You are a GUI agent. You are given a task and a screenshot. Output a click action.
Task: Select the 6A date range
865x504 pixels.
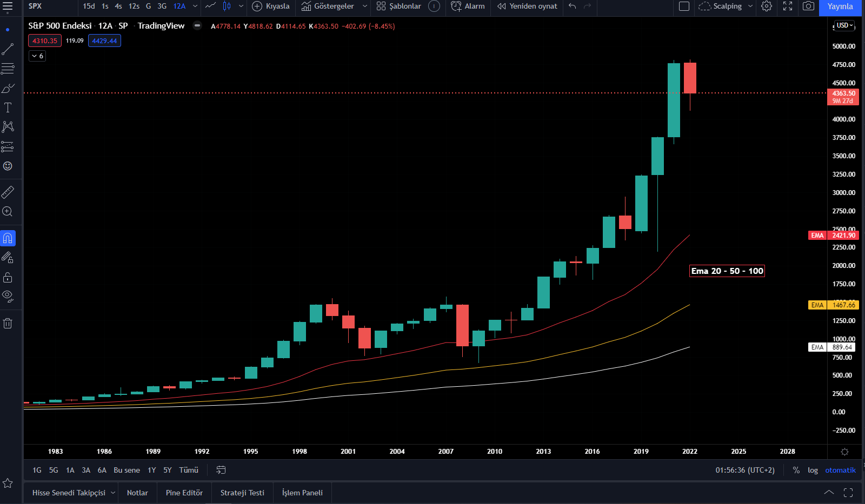102,470
